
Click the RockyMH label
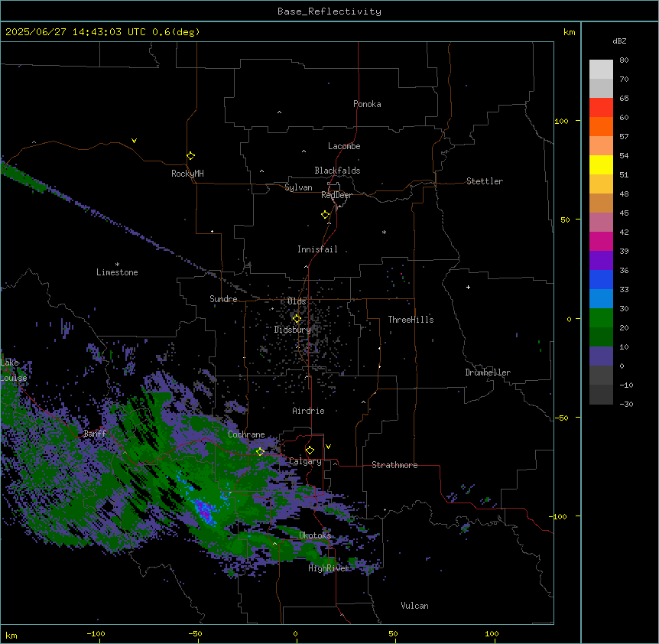point(187,174)
